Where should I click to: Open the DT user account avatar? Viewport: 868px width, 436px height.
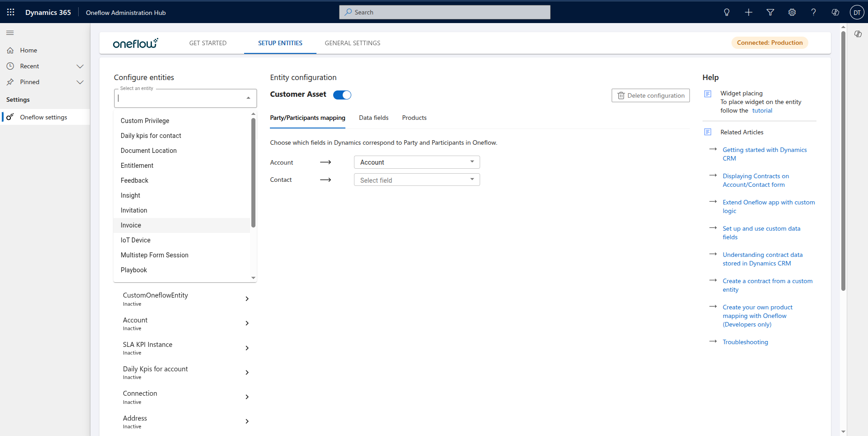pyautogui.click(x=857, y=12)
